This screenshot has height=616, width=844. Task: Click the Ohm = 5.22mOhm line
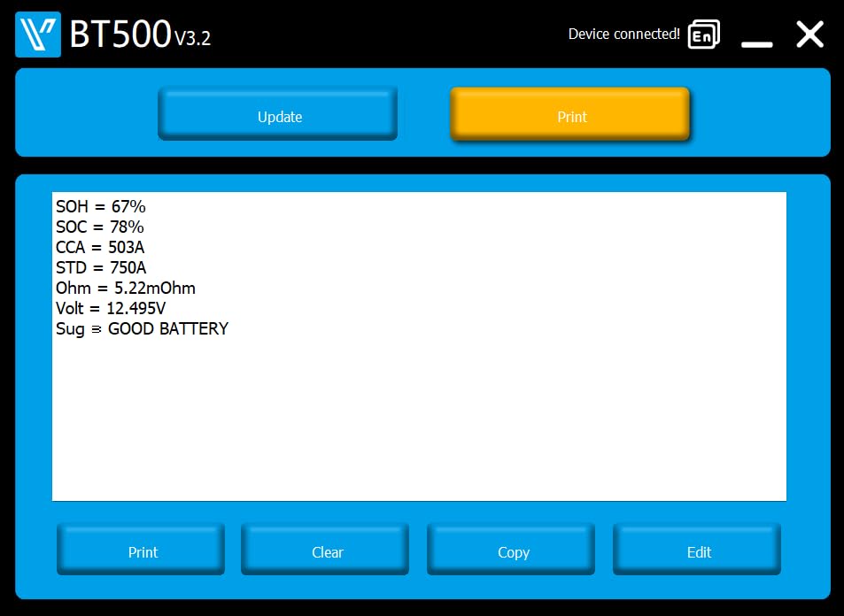point(126,289)
